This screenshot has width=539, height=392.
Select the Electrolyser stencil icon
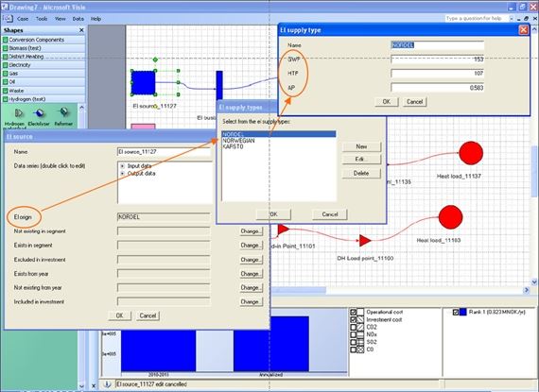click(40, 113)
